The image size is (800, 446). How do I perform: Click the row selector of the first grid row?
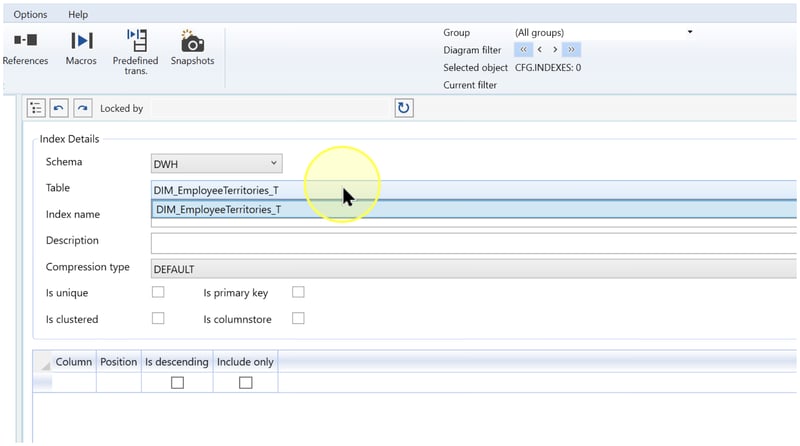pos(42,383)
